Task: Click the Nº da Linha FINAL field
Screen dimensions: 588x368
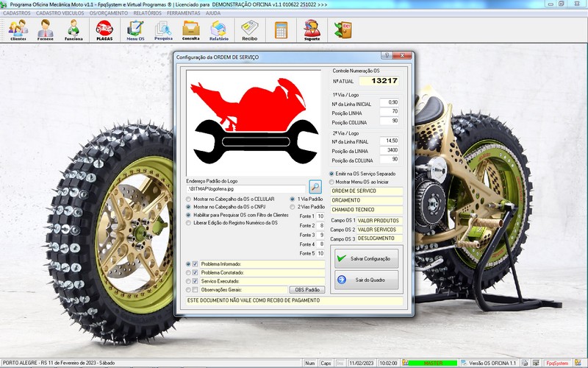Action: [x=390, y=141]
